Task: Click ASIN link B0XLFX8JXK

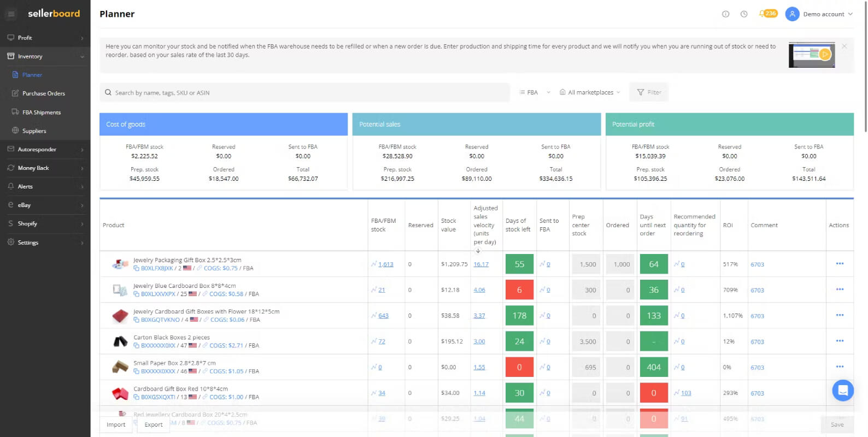Action: 157,268
